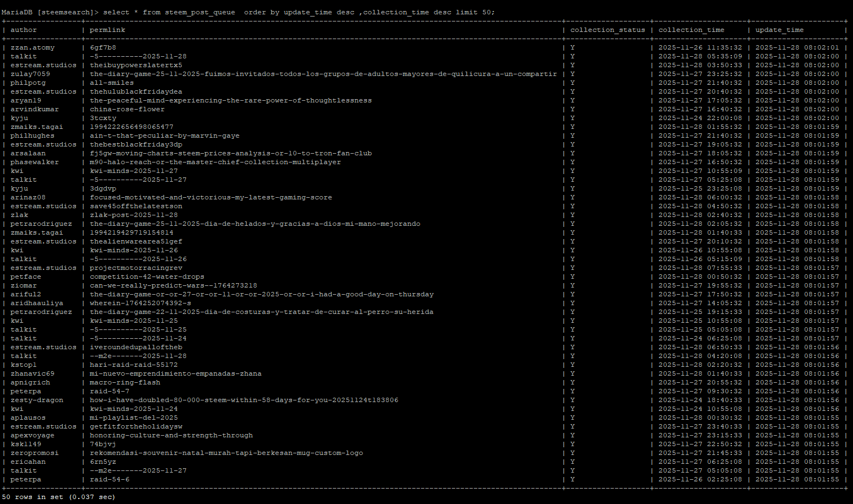Viewport: 853px width, 504px height.
Task: Select permlink 'raid-54-7'
Action: pyautogui.click(x=110, y=391)
